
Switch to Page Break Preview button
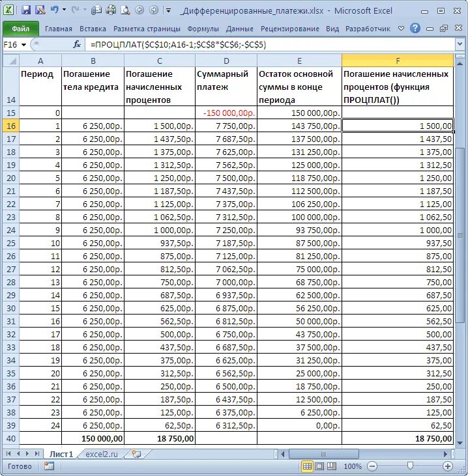pos(332,466)
